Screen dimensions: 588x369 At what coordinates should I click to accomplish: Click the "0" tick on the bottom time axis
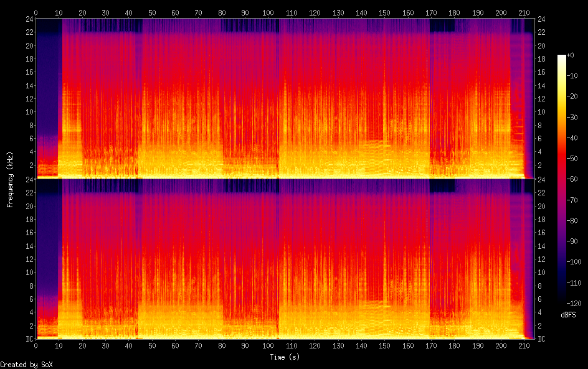click(36, 346)
